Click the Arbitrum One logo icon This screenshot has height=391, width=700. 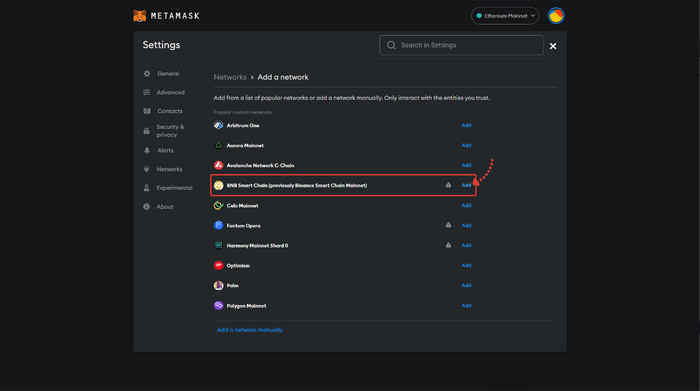[218, 125]
